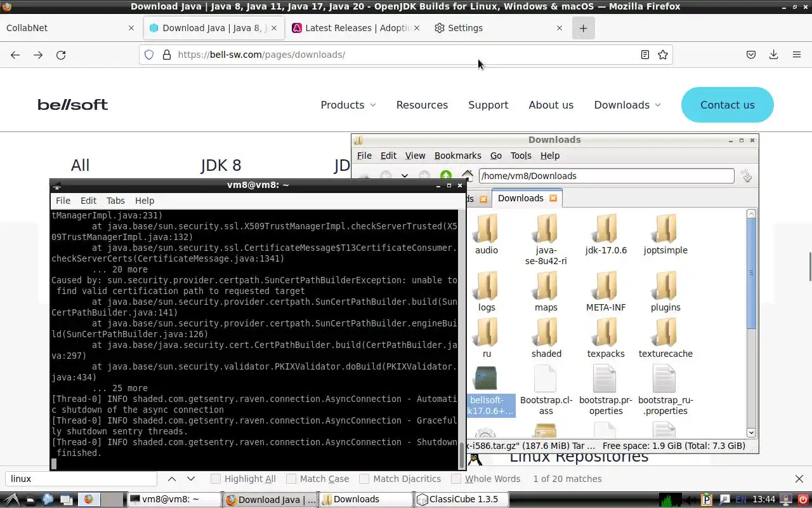812x508 pixels.
Task: Switch to the CollabNet tab
Action: click(70, 28)
